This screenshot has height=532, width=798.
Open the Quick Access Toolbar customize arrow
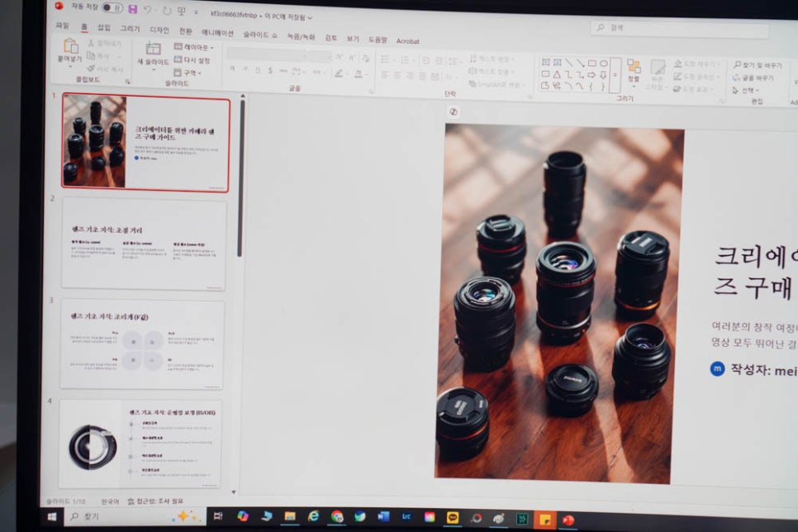(x=196, y=12)
